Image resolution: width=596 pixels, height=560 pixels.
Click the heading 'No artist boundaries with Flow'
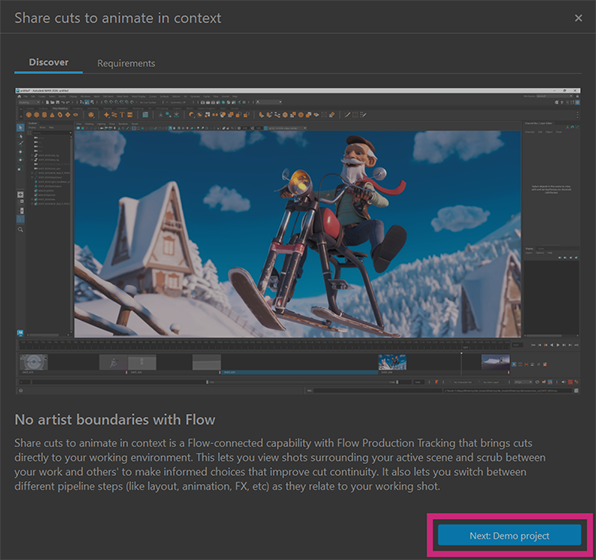click(x=115, y=420)
